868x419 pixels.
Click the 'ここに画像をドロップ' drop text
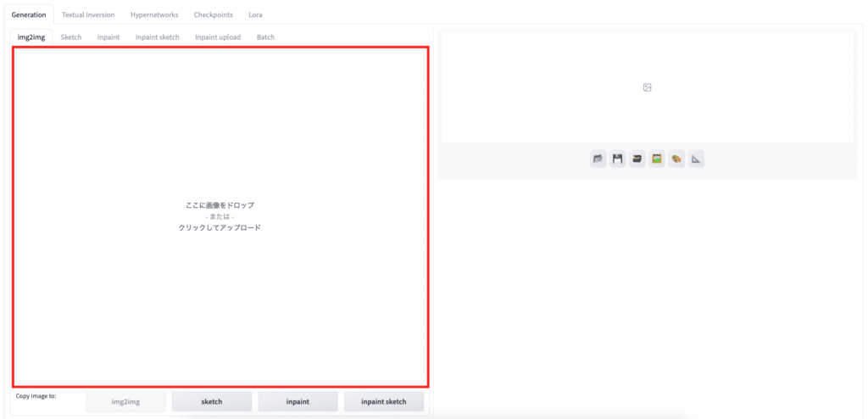(x=220, y=205)
